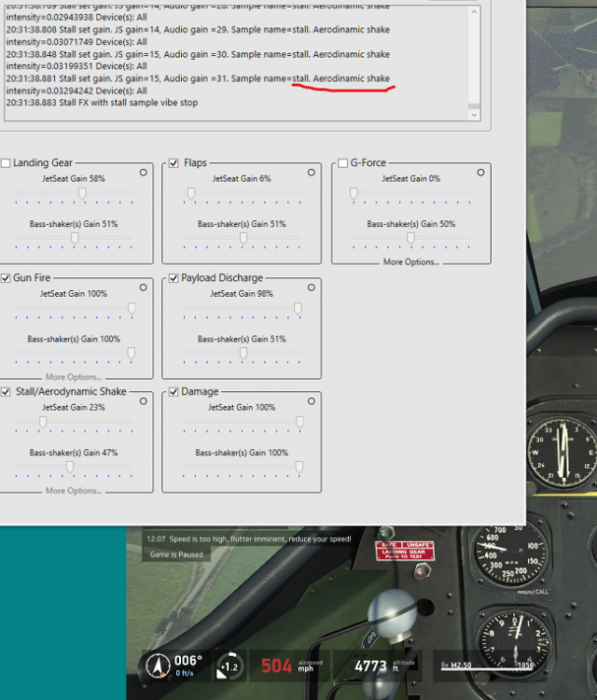This screenshot has height=700, width=597.
Task: Open G-Force More Options link
Action: tap(411, 262)
